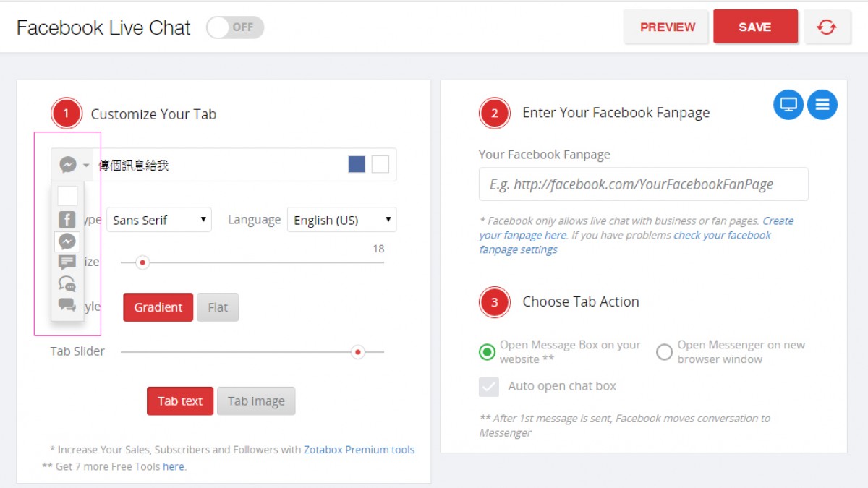868x488 pixels.
Task: Pick the Messenger icon in the list
Action: (67, 241)
